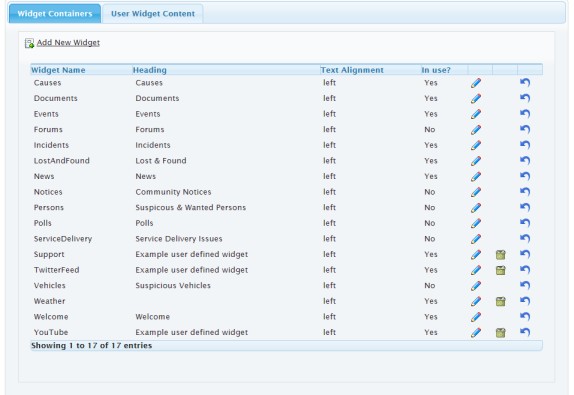This screenshot has height=395, width=574.
Task: Reset the Welcome widget via blue arrow
Action: [525, 317]
